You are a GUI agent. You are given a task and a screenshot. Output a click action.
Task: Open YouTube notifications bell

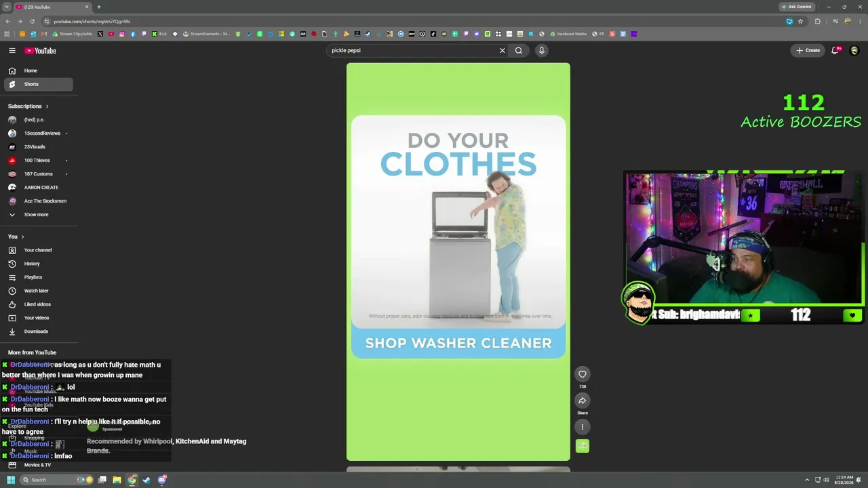[x=836, y=51]
